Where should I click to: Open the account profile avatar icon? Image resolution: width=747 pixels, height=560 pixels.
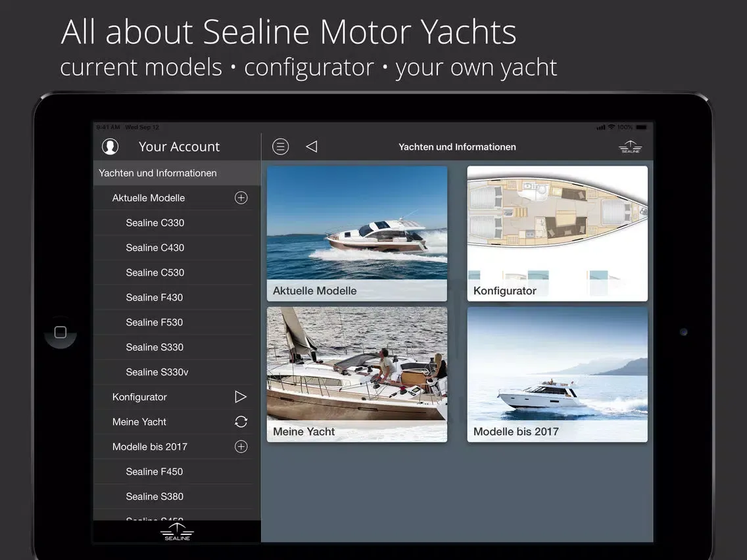coord(110,147)
